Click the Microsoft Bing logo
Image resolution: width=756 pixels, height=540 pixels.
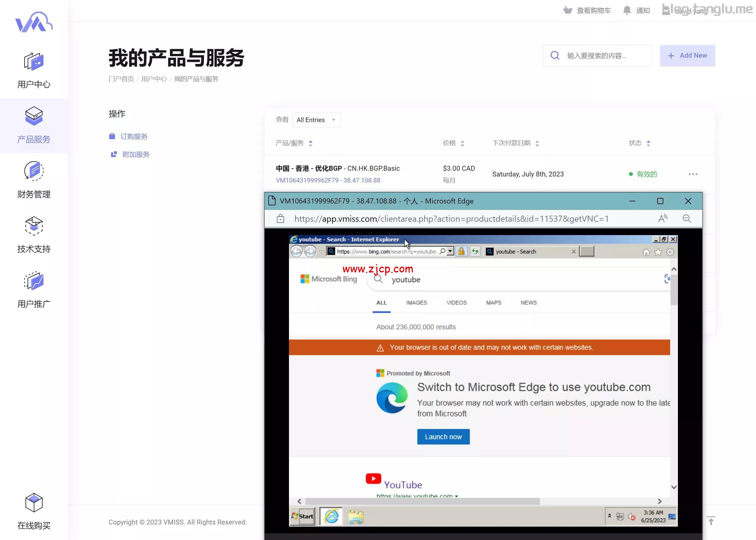pos(328,279)
